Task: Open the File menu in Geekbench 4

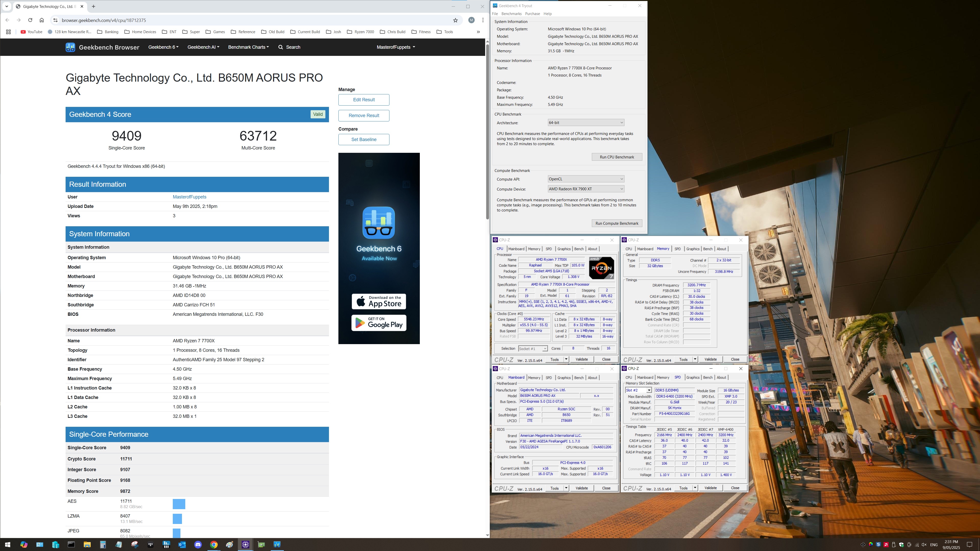Action: click(495, 14)
